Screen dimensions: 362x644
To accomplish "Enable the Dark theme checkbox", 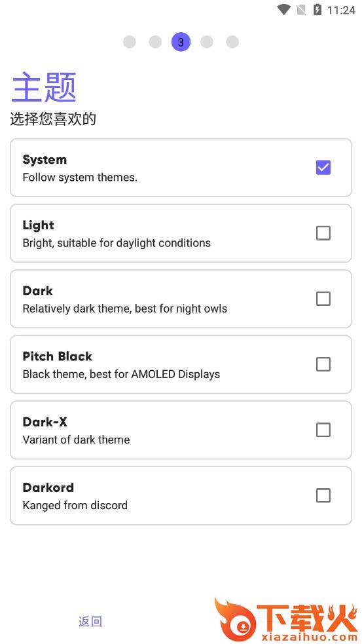I will 323,299.
